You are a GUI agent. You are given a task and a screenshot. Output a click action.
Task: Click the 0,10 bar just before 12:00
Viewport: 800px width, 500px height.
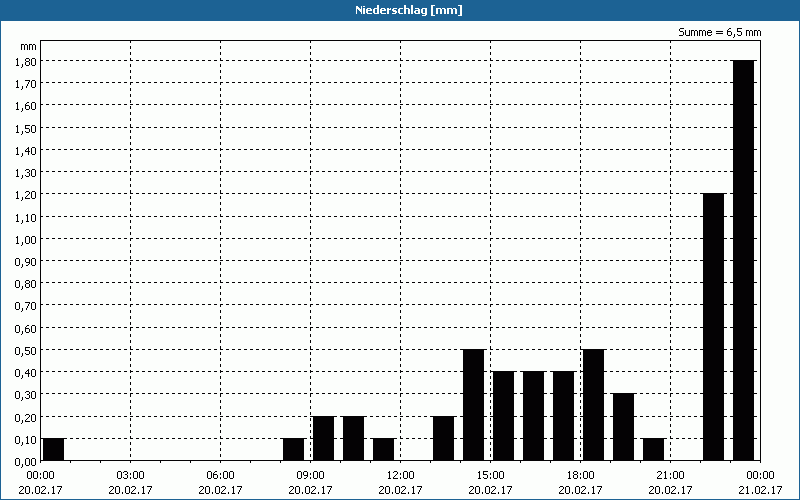click(384, 449)
